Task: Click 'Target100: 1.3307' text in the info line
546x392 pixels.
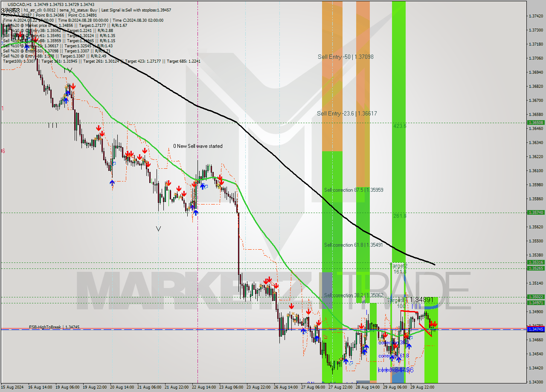Action: point(20,61)
